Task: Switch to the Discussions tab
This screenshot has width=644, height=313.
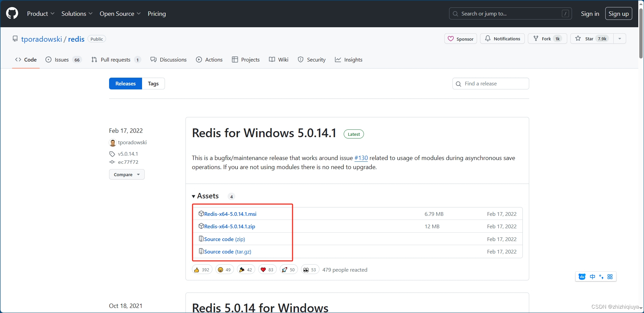Action: pyautogui.click(x=169, y=60)
